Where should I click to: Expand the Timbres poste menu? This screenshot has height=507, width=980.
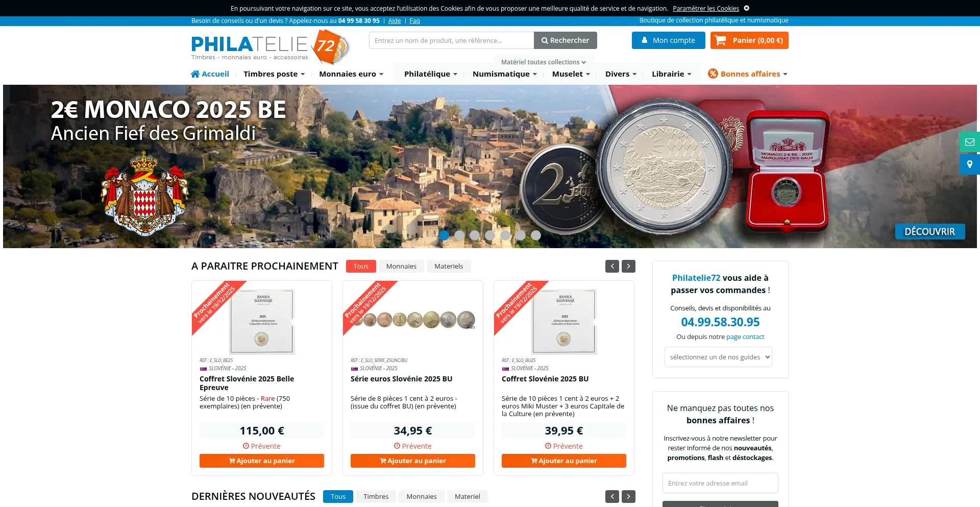click(x=274, y=74)
